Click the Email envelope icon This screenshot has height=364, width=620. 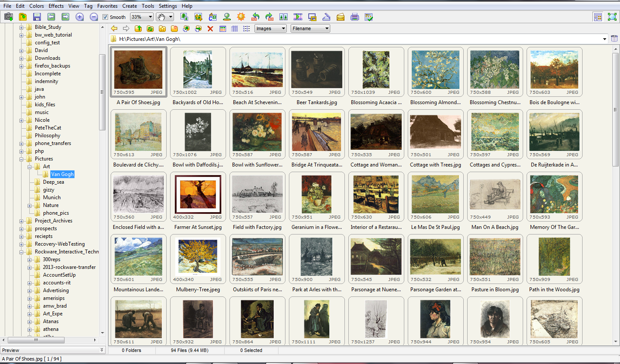click(x=341, y=17)
